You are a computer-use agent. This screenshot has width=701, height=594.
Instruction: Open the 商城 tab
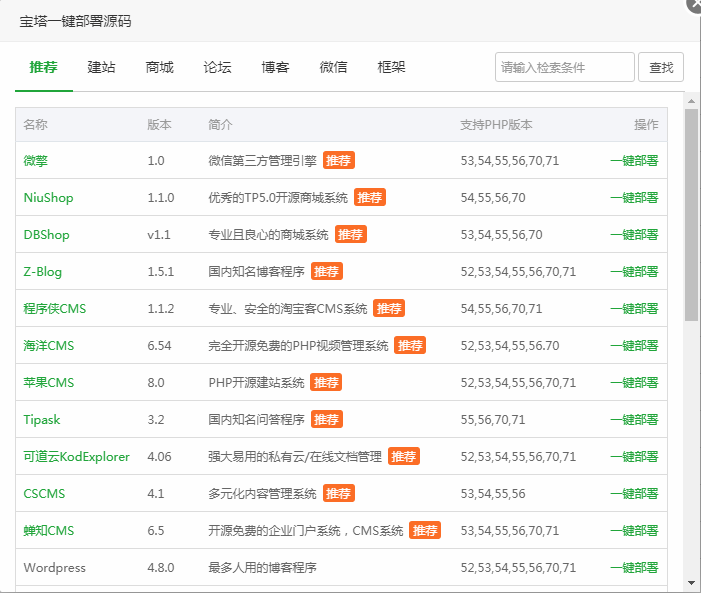click(160, 67)
